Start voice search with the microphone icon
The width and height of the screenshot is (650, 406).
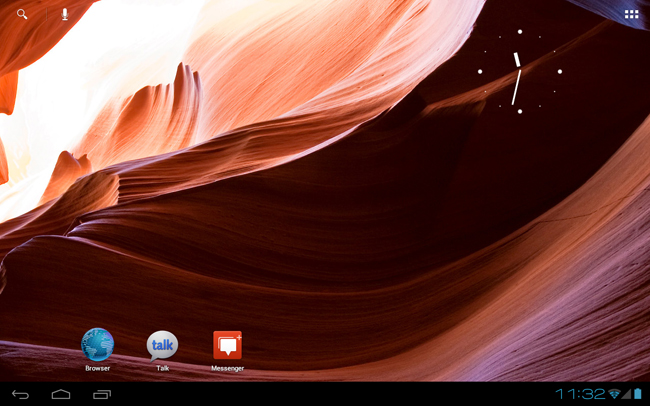(65, 14)
